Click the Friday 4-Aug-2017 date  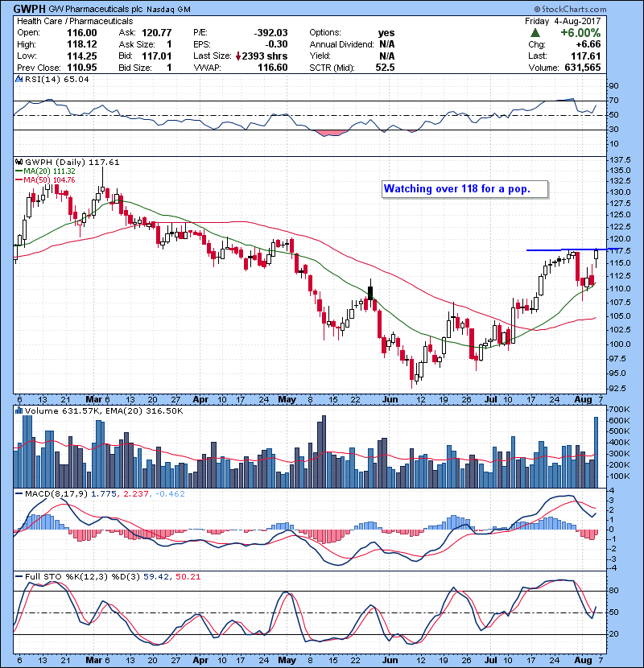(563, 21)
